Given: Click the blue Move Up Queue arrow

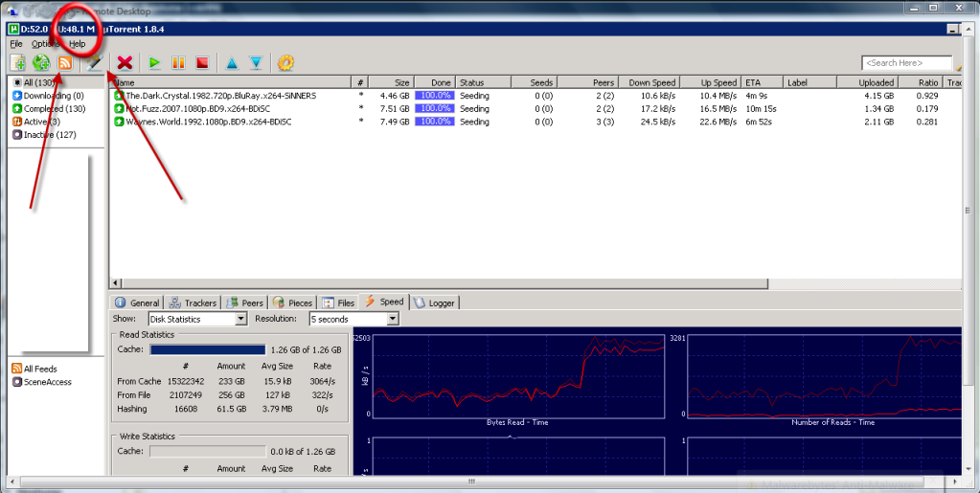Looking at the screenshot, I should coord(232,62).
